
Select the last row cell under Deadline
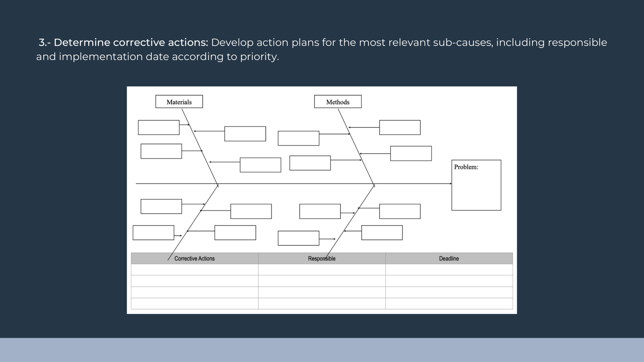(449, 303)
